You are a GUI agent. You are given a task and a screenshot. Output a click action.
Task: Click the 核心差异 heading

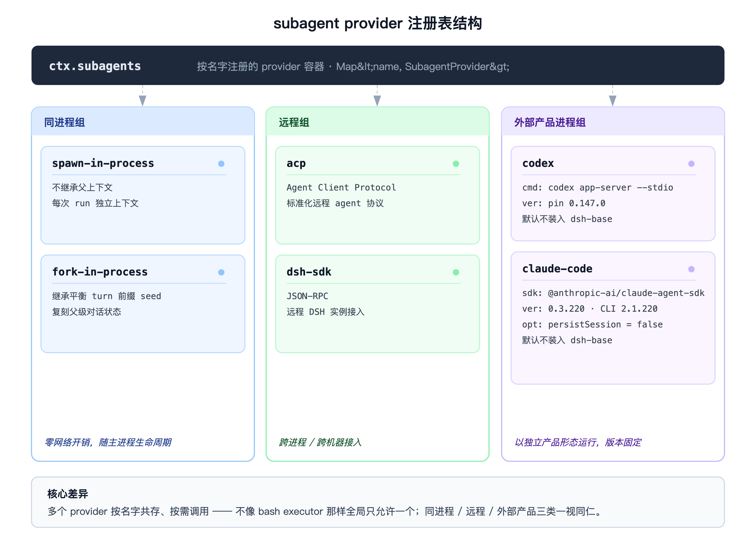67,494
